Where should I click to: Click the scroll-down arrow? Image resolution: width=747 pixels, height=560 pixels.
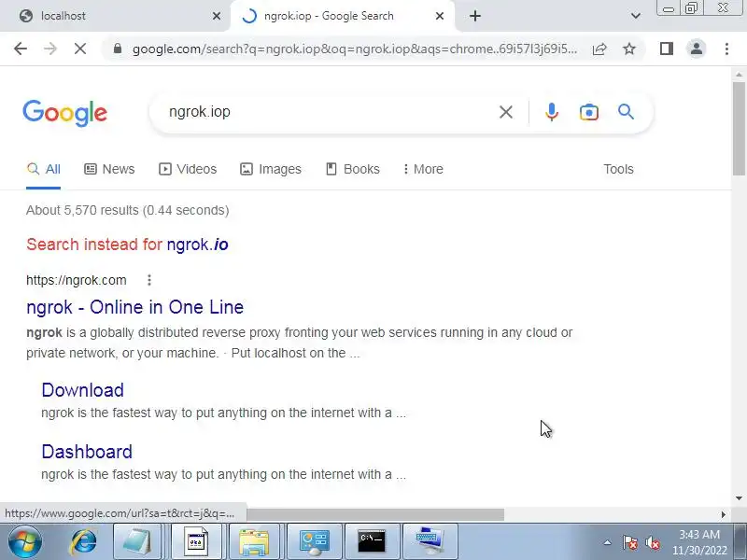(x=739, y=498)
